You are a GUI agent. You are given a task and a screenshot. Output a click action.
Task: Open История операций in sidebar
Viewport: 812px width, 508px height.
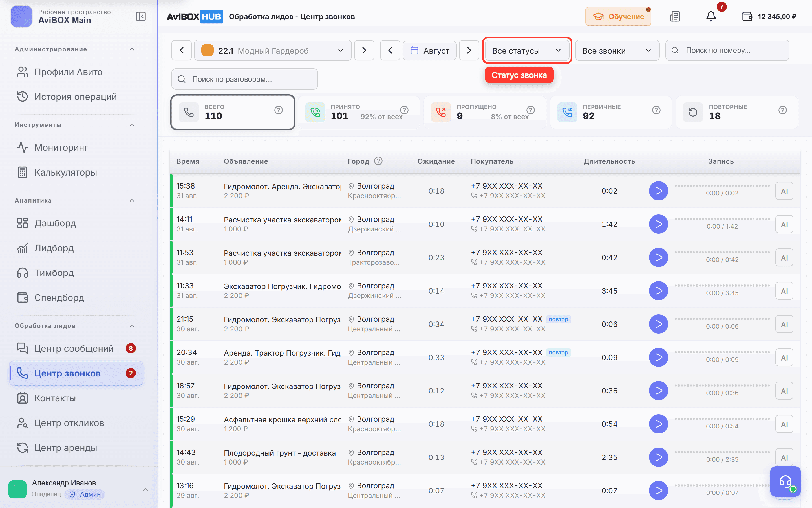pos(76,97)
